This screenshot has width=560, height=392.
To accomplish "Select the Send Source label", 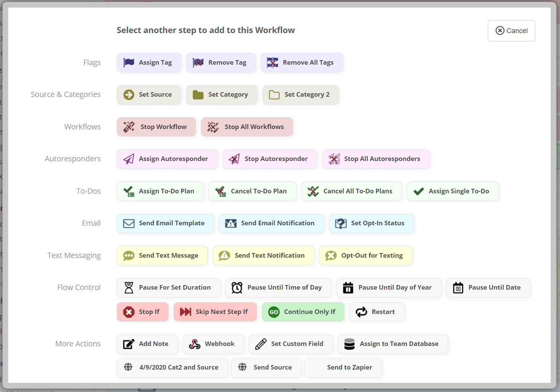I will click(273, 367).
